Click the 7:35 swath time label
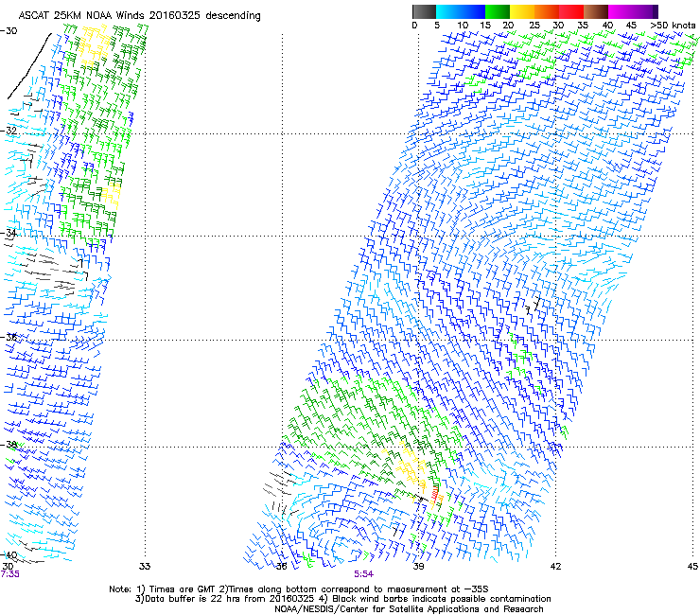The height and width of the screenshot is (615, 700). 9,574
